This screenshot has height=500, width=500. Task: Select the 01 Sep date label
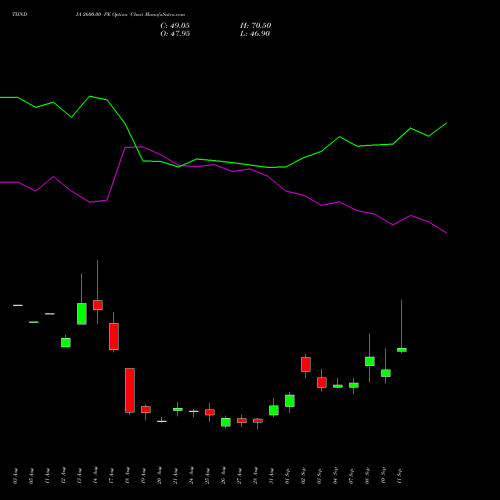click(x=287, y=476)
